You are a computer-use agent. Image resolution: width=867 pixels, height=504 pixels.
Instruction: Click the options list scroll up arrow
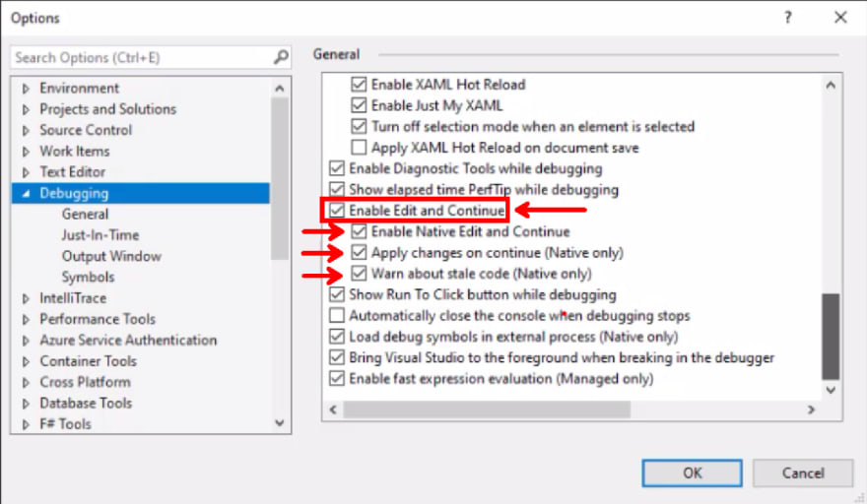pos(831,85)
